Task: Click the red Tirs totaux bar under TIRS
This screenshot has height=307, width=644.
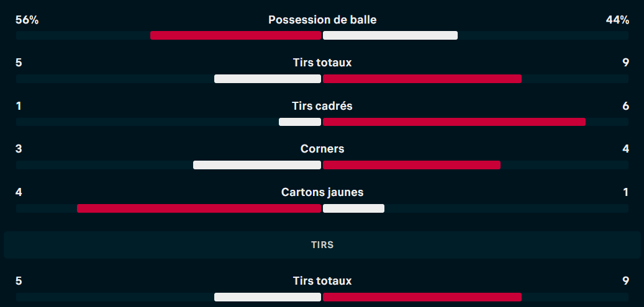Action: point(422,297)
